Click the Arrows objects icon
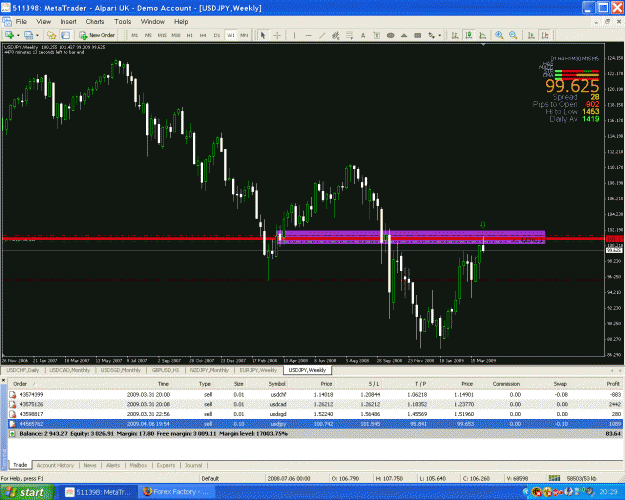 pos(431,35)
